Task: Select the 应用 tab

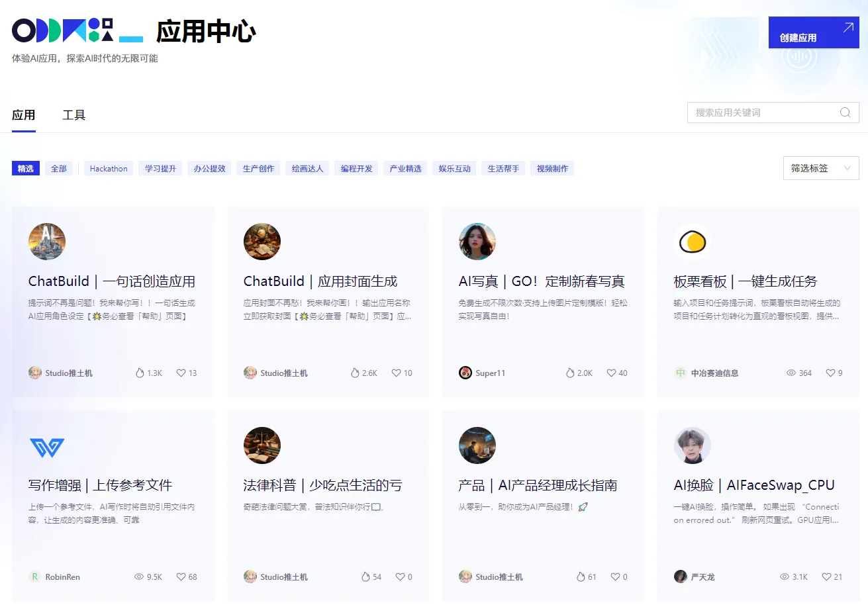Action: [x=24, y=115]
